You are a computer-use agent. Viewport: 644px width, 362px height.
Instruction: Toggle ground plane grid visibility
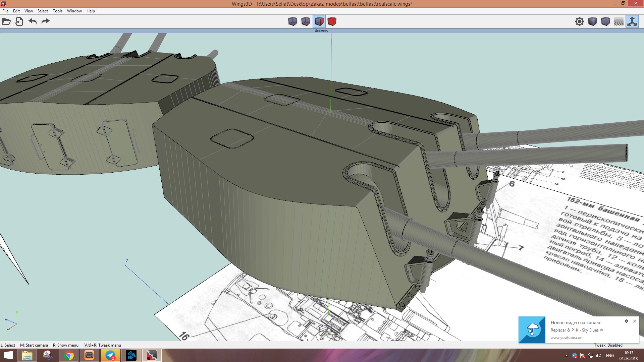tap(619, 21)
